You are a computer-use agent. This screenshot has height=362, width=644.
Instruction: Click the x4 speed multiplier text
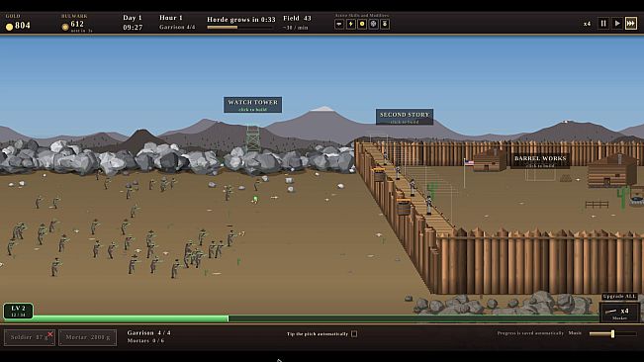tap(587, 24)
